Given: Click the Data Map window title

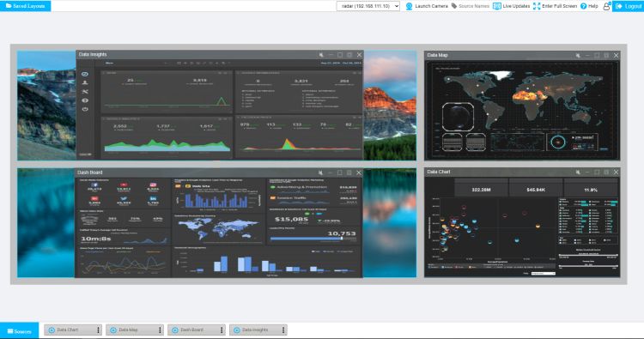Looking at the screenshot, I should tap(437, 55).
